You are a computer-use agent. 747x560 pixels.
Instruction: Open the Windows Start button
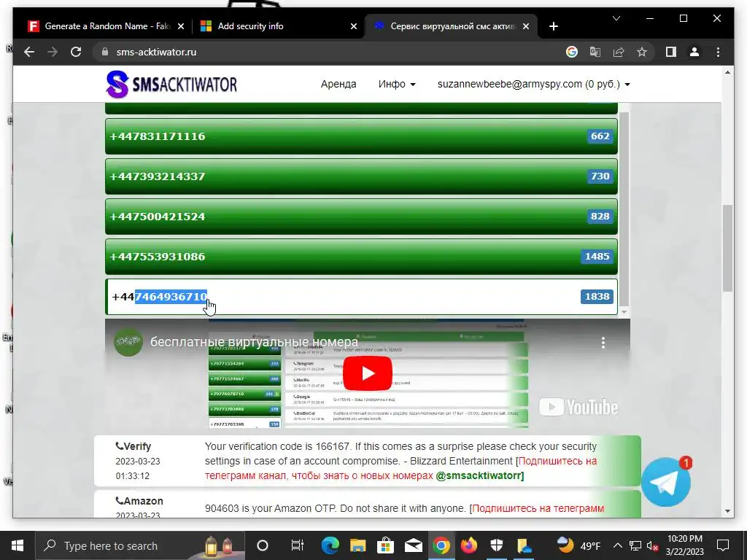pos(18,545)
